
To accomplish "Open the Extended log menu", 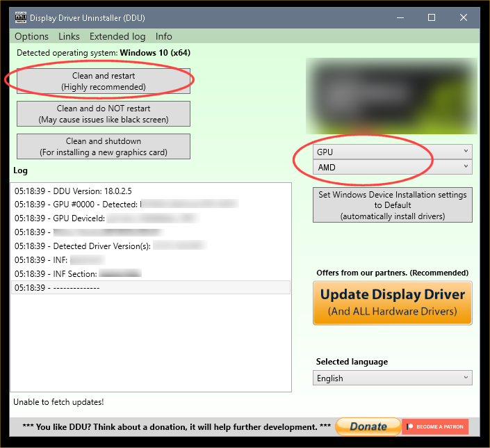I will coord(117,37).
